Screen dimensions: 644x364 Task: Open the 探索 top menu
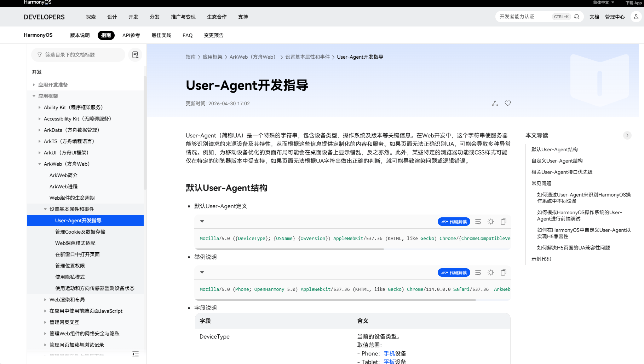coord(91,17)
